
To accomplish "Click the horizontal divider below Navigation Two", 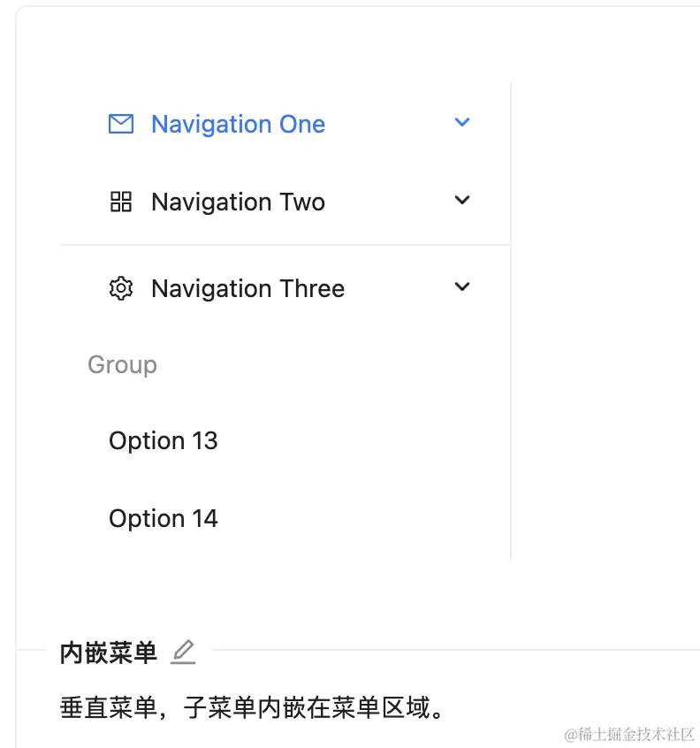I will pos(285,245).
